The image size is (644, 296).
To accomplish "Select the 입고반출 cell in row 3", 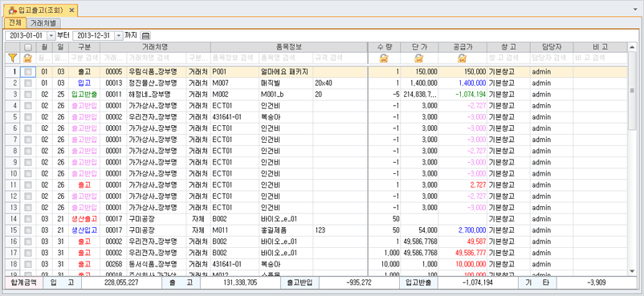I will (84, 95).
